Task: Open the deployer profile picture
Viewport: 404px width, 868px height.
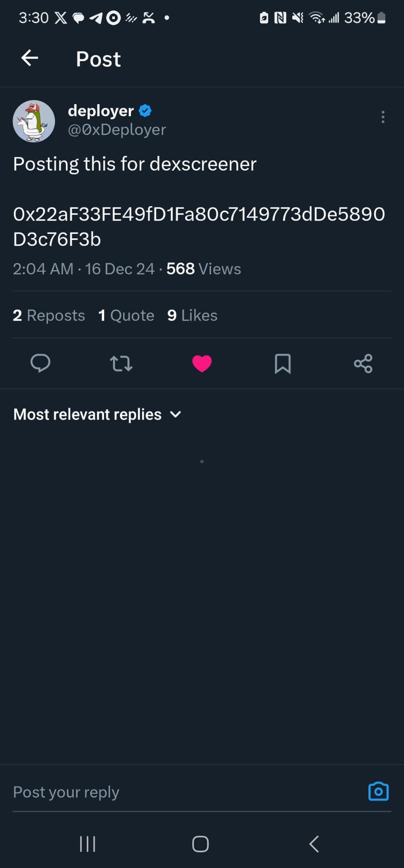Action: tap(34, 122)
